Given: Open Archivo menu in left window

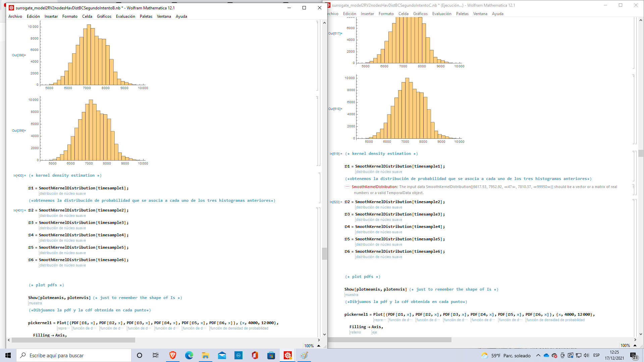Looking at the screenshot, I should point(15,16).
